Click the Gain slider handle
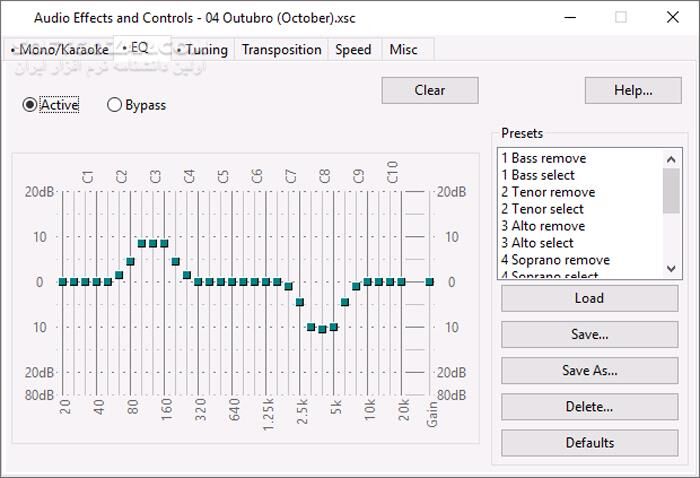Viewport: 700px width, 478px height. pyautogui.click(x=430, y=282)
